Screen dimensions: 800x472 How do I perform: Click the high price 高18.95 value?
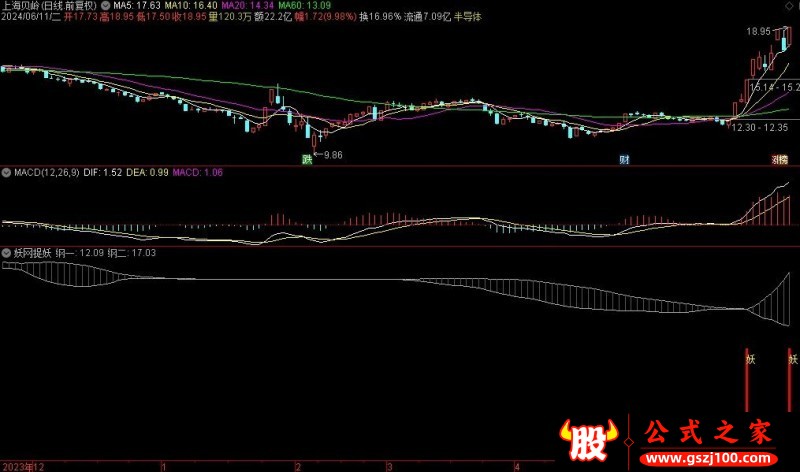pyautogui.click(x=117, y=17)
